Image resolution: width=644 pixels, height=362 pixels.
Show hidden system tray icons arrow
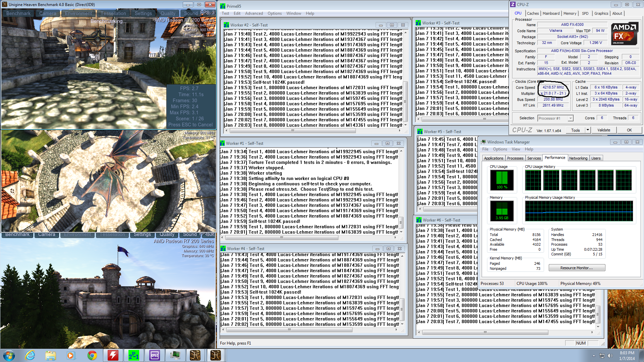point(594,356)
